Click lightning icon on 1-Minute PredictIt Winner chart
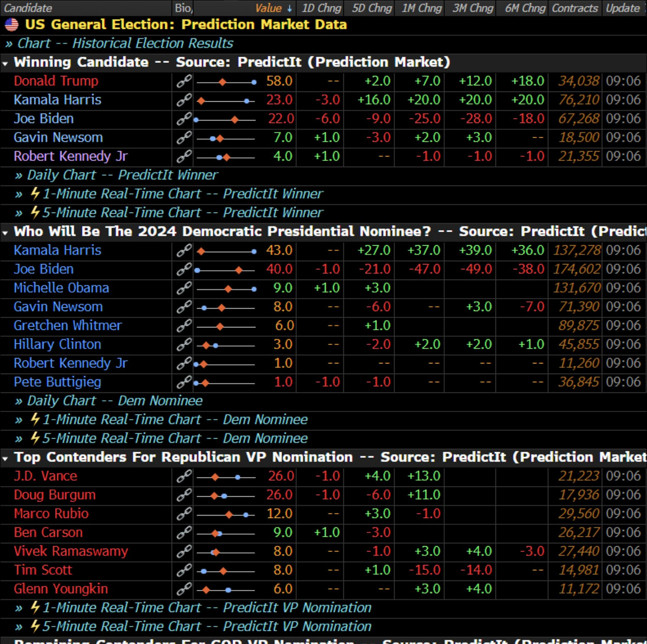This screenshot has width=647, height=644. 35,194
